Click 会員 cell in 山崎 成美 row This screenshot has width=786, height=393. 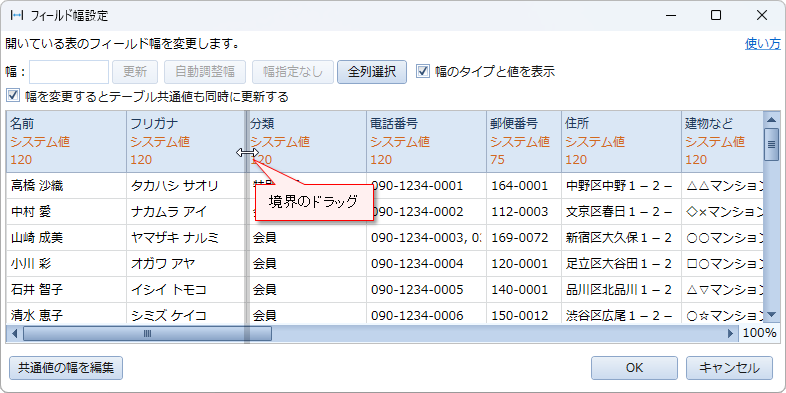[x=307, y=238]
